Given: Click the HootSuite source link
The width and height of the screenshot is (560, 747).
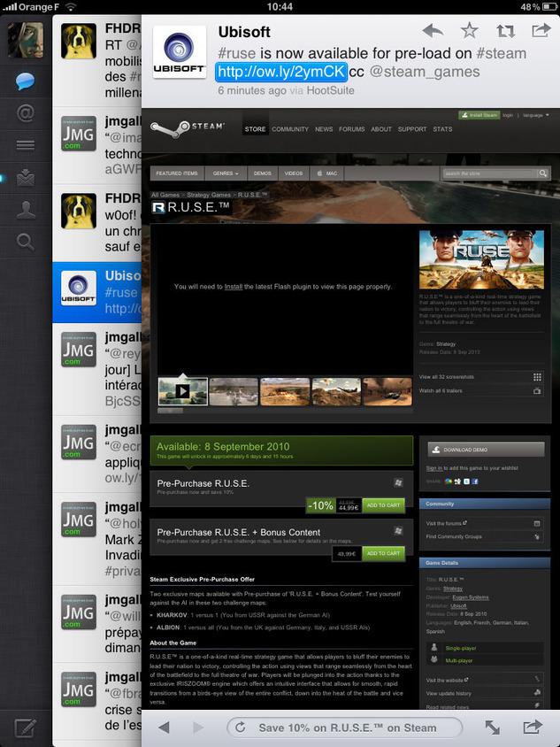Looking at the screenshot, I should [x=331, y=90].
